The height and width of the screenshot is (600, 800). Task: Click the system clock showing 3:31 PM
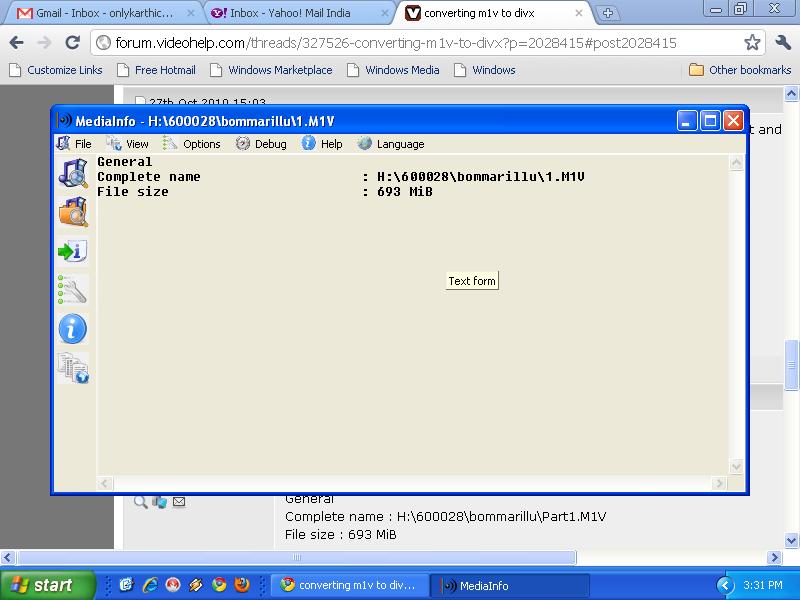click(x=763, y=585)
